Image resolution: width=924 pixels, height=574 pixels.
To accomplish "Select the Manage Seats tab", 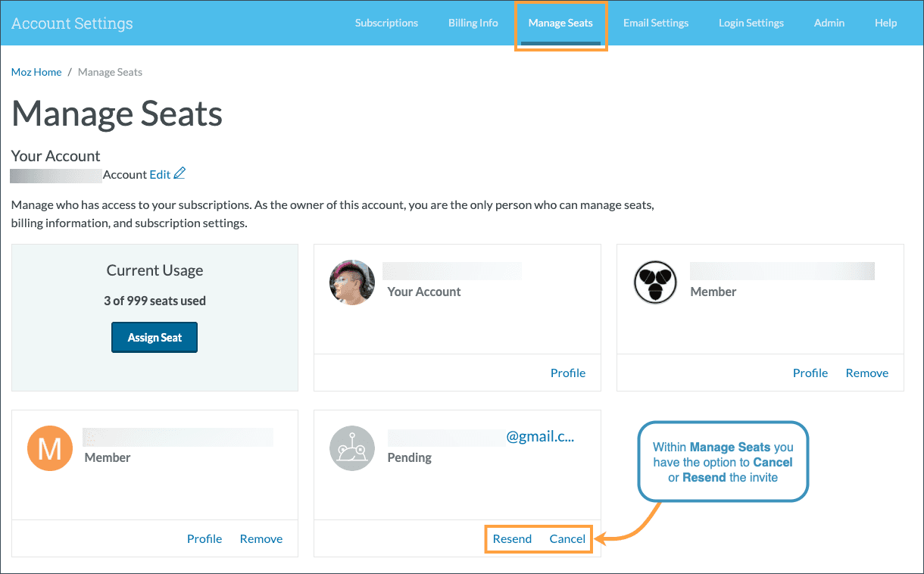I will click(x=560, y=23).
